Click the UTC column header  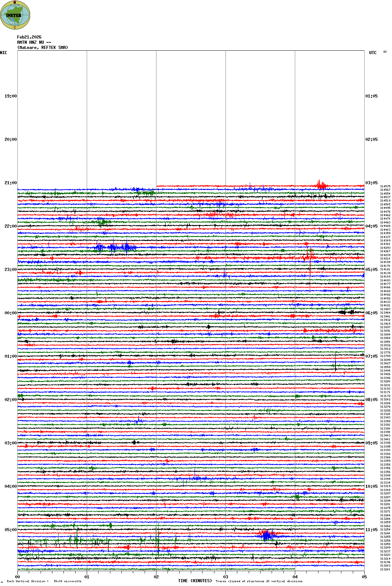373,53
